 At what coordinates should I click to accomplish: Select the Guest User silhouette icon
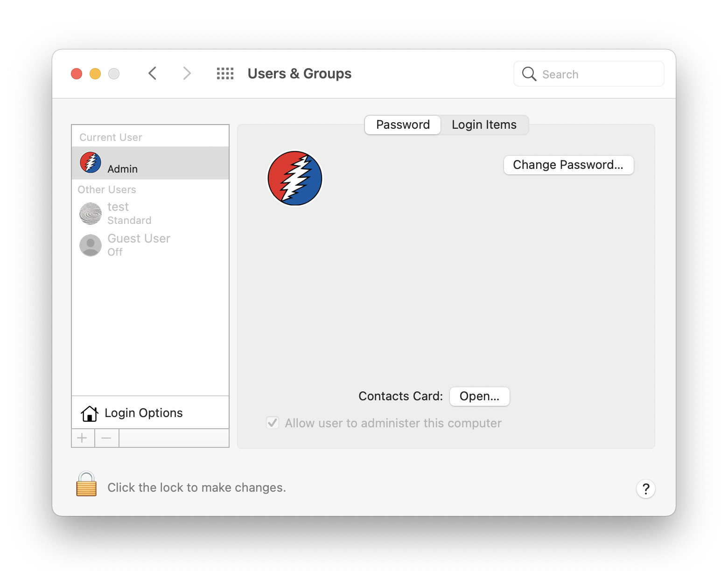tap(91, 245)
